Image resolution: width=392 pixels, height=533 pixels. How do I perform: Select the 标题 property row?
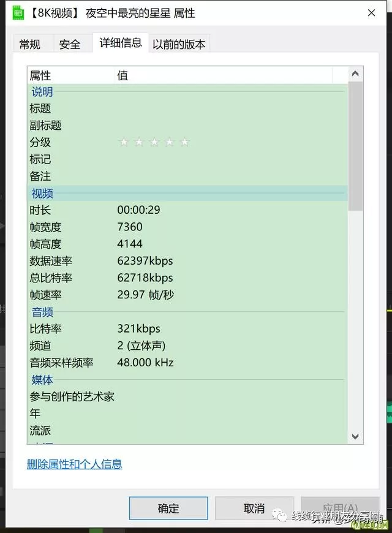tap(40, 108)
